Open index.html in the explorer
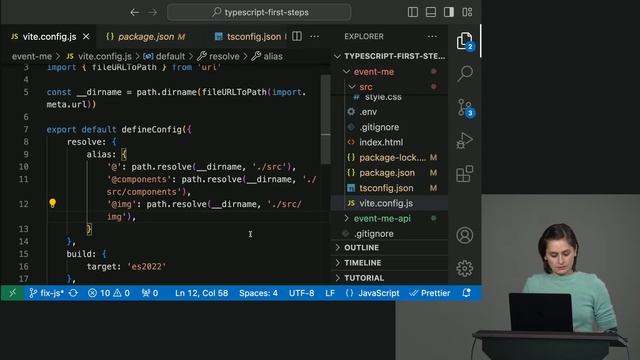640x360 pixels. pos(390,142)
